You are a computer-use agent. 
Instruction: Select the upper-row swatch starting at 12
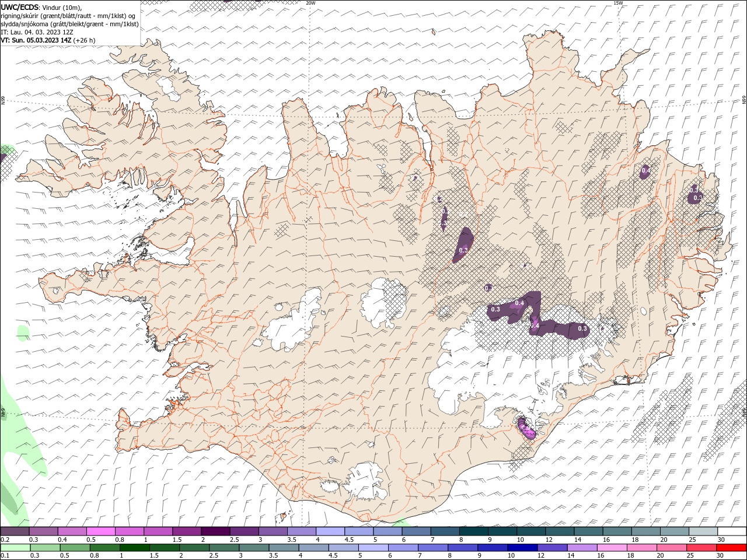[560, 531]
